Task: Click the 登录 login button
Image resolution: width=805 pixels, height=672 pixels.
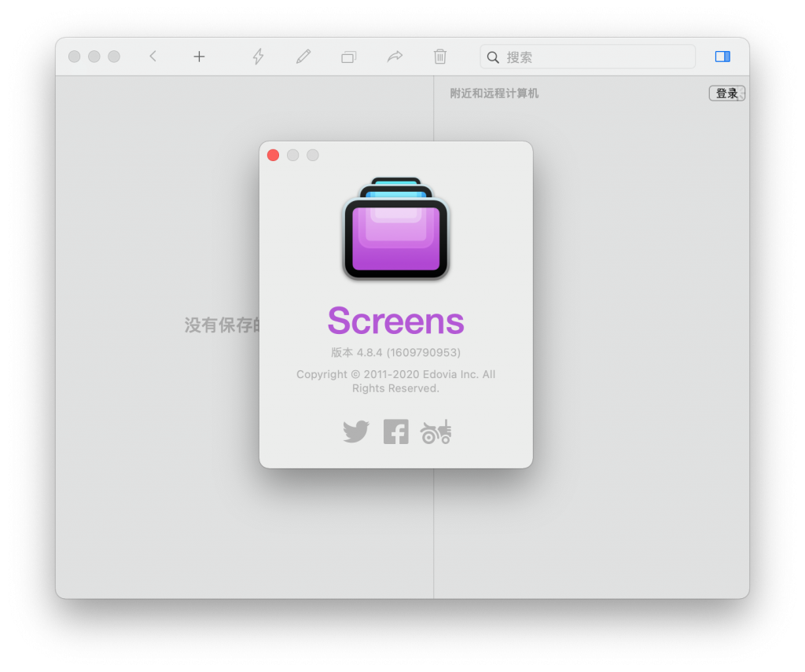Action: click(727, 94)
